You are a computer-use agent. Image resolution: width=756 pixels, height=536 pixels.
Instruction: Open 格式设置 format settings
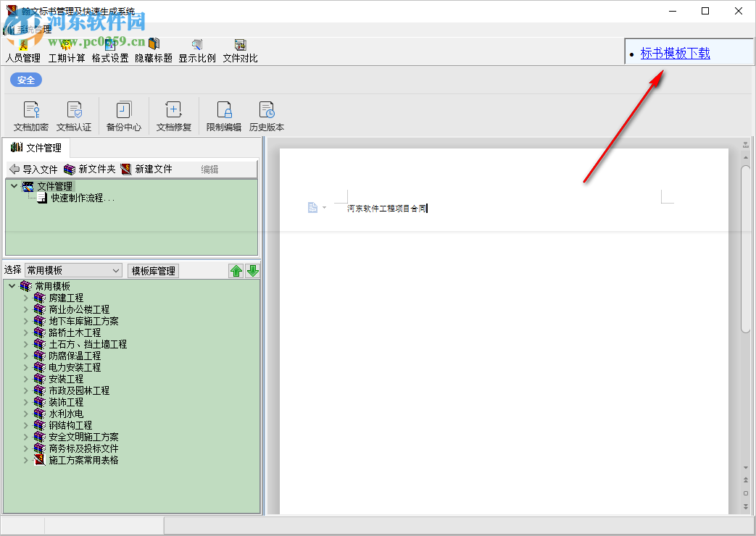[x=110, y=52]
